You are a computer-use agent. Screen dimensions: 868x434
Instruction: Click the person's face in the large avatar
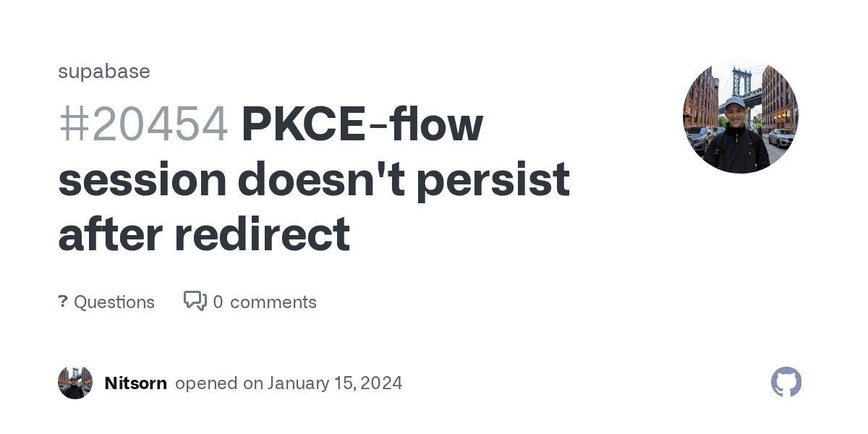pyautogui.click(x=736, y=116)
